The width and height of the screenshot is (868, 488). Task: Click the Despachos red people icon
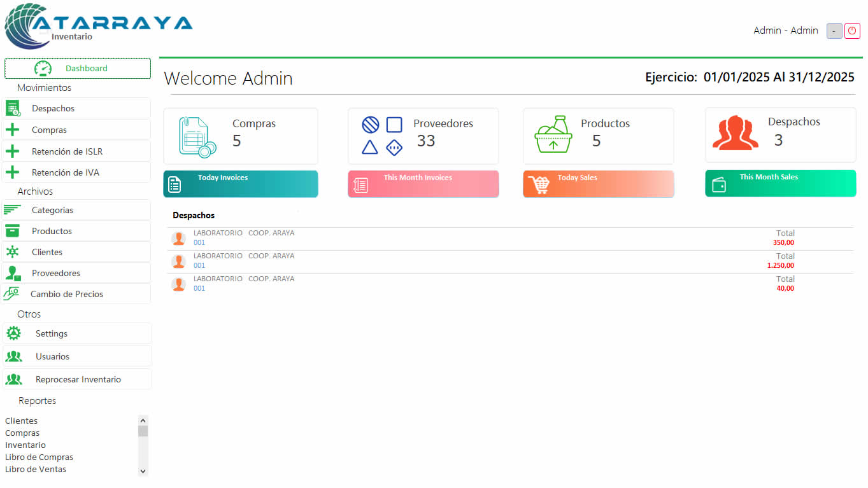(735, 133)
